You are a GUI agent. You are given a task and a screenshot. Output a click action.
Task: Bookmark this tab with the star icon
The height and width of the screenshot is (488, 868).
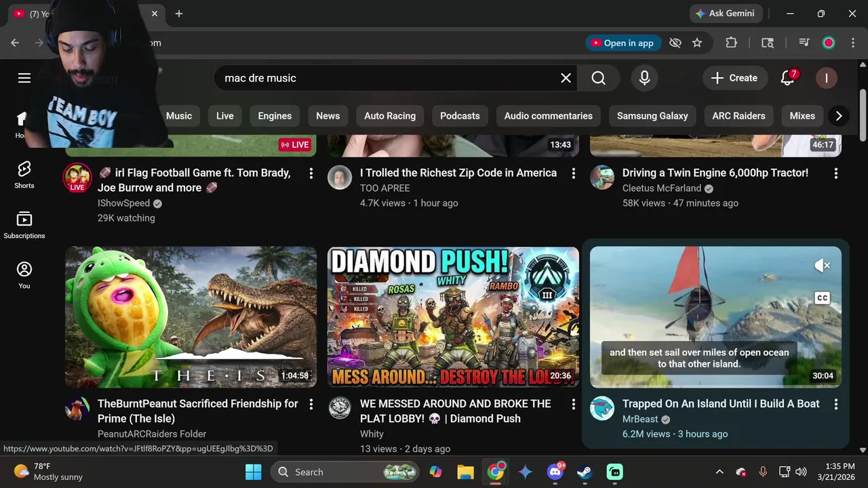696,43
